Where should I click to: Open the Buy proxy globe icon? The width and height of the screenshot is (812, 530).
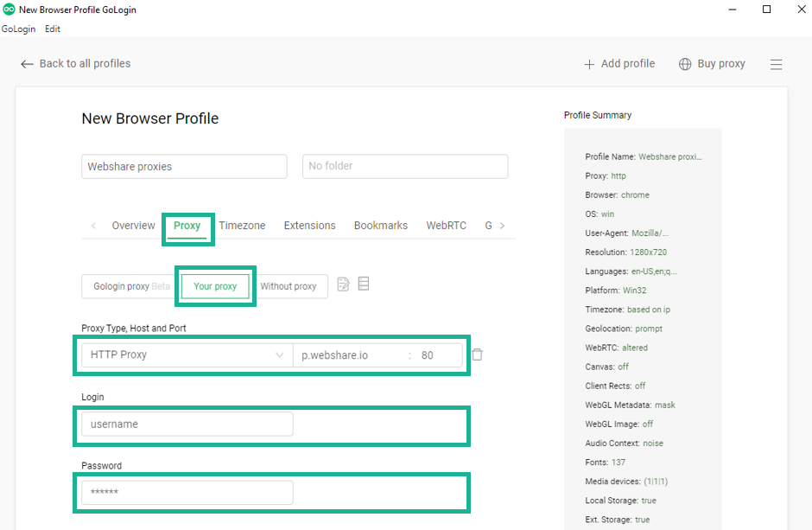685,63
